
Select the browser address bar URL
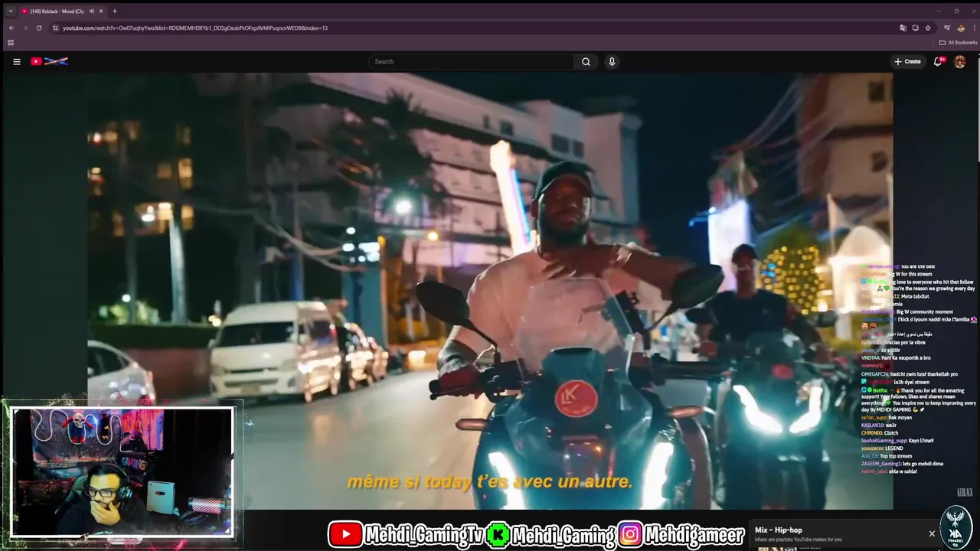pos(195,28)
